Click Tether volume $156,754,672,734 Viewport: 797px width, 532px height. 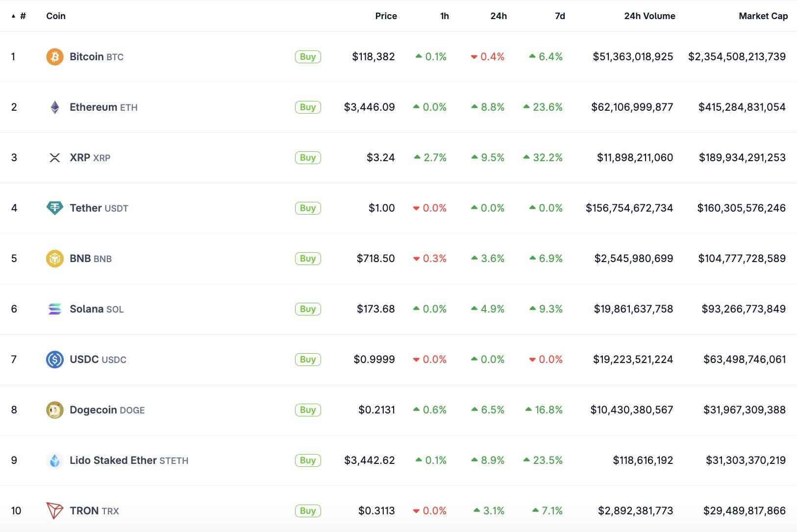629,208
